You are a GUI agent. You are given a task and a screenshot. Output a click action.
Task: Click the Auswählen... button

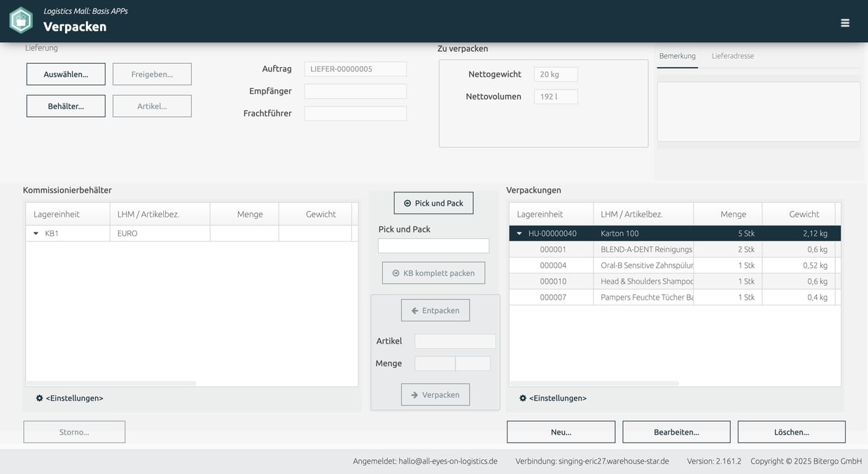66,74
